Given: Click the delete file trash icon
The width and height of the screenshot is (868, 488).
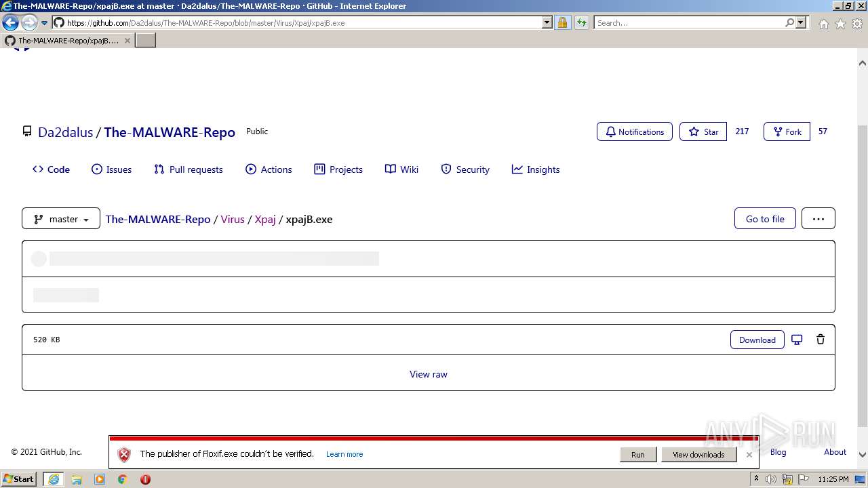Looking at the screenshot, I should 821,340.
